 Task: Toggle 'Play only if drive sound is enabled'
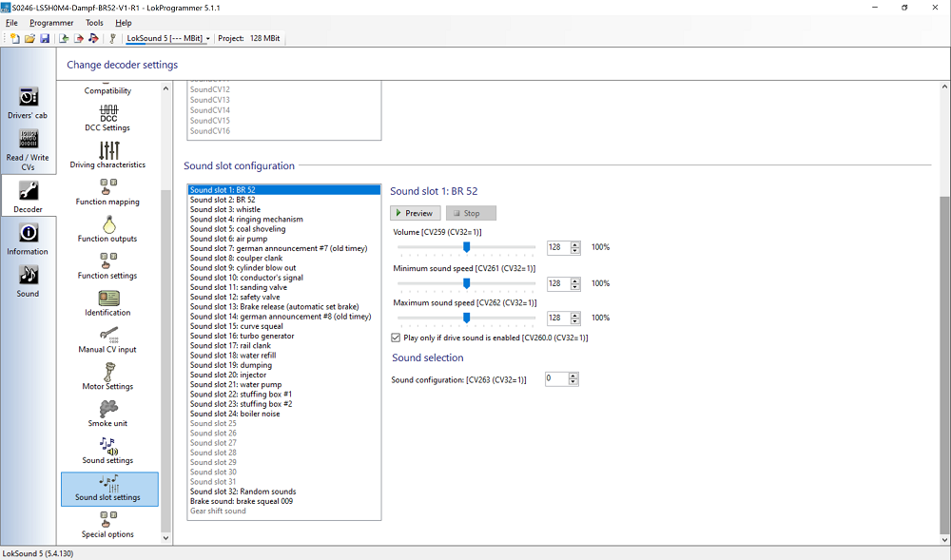(396, 338)
